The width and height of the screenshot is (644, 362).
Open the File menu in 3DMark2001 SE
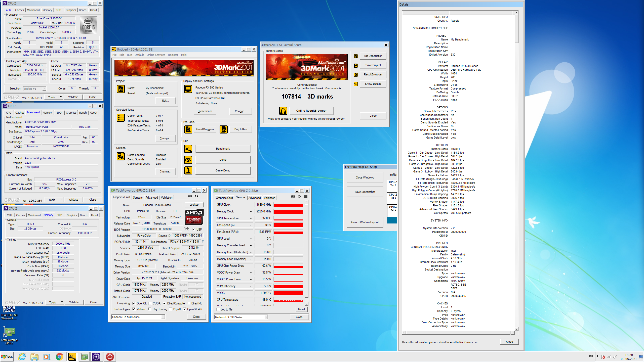click(114, 55)
